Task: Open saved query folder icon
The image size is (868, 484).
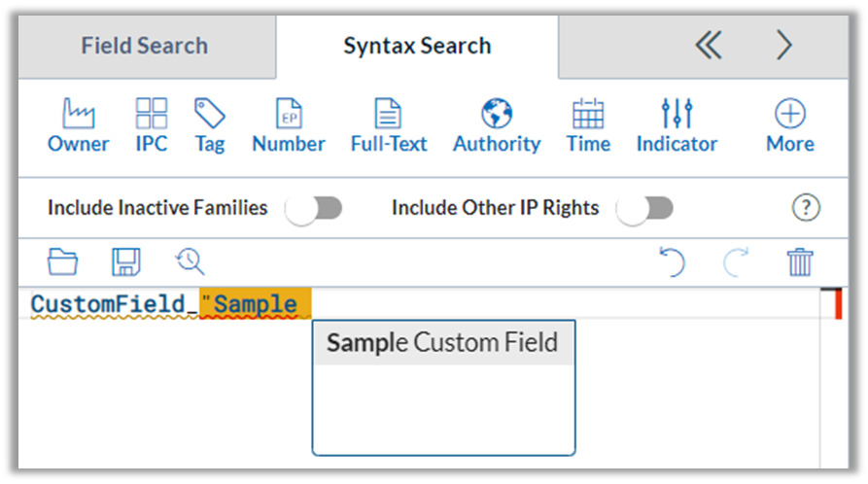Action: (62, 261)
